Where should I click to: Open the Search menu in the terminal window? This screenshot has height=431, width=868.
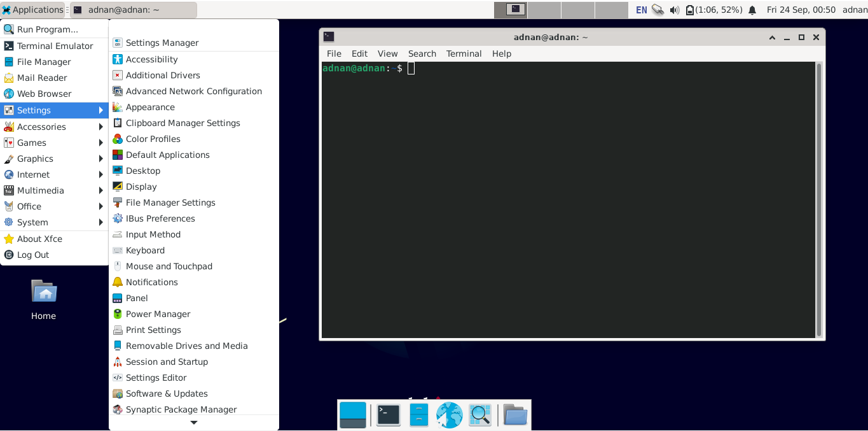pos(422,53)
